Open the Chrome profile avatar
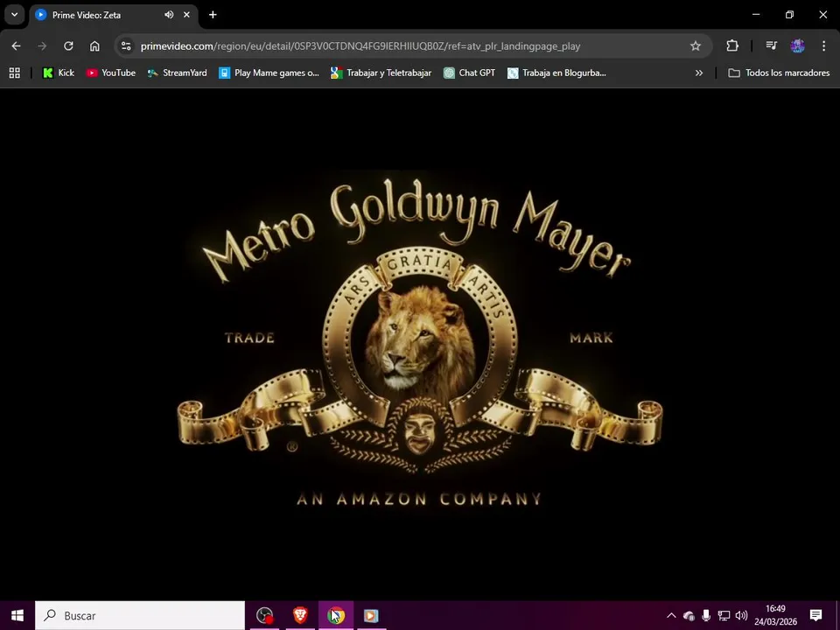The image size is (840, 630). tap(797, 45)
